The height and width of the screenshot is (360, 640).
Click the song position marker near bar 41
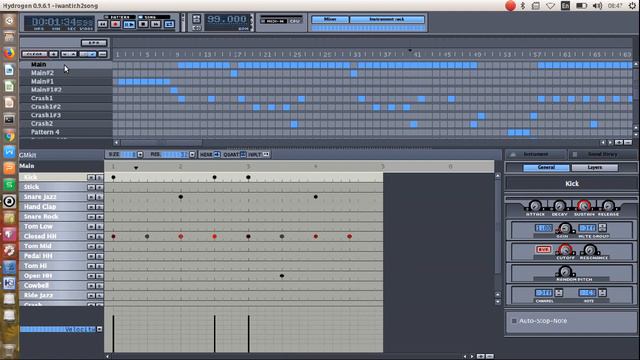pos(410,50)
